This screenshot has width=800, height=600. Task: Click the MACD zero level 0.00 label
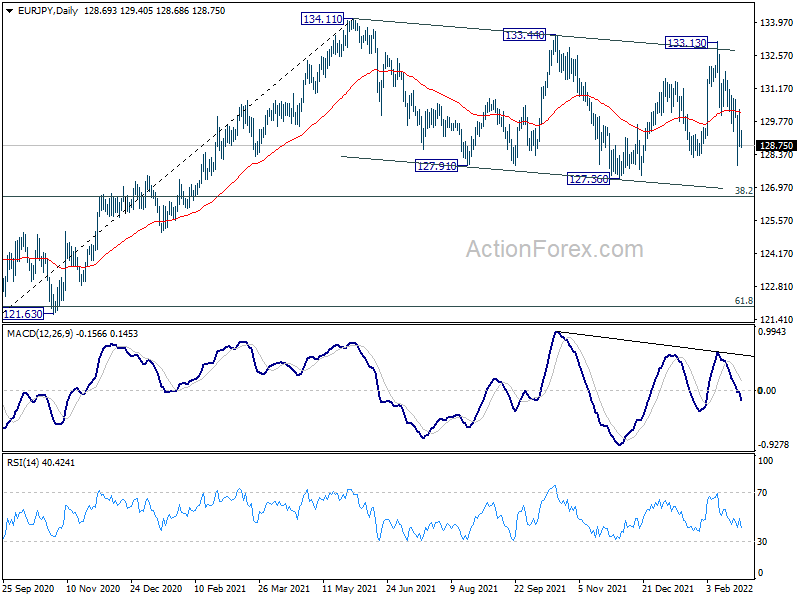(767, 391)
